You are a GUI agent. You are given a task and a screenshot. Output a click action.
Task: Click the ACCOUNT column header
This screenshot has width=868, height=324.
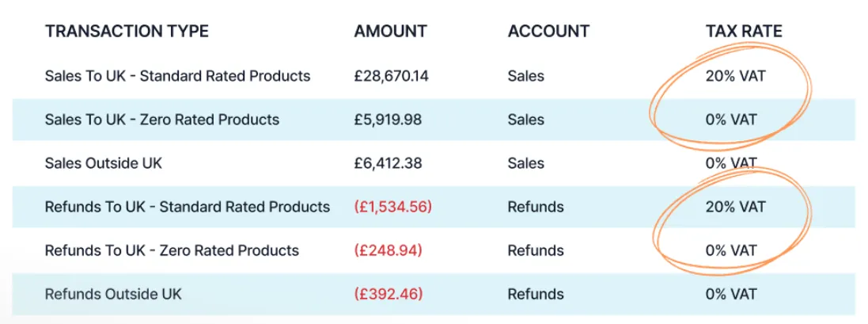pos(548,32)
